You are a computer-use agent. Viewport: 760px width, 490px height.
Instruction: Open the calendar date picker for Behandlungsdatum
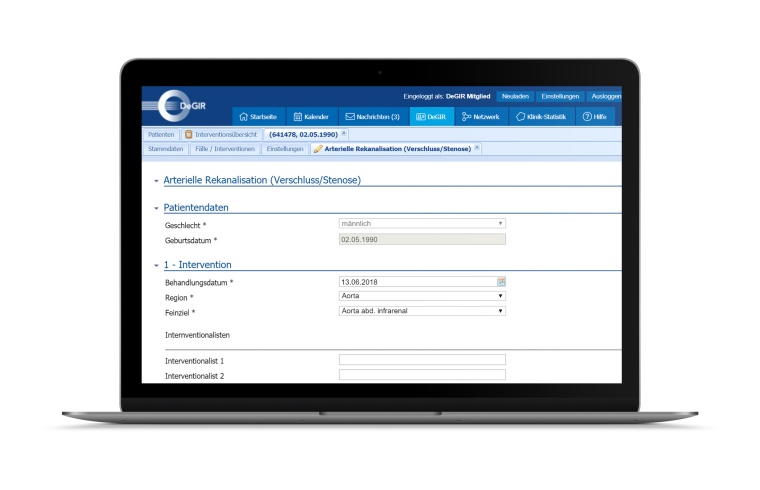[501, 282]
